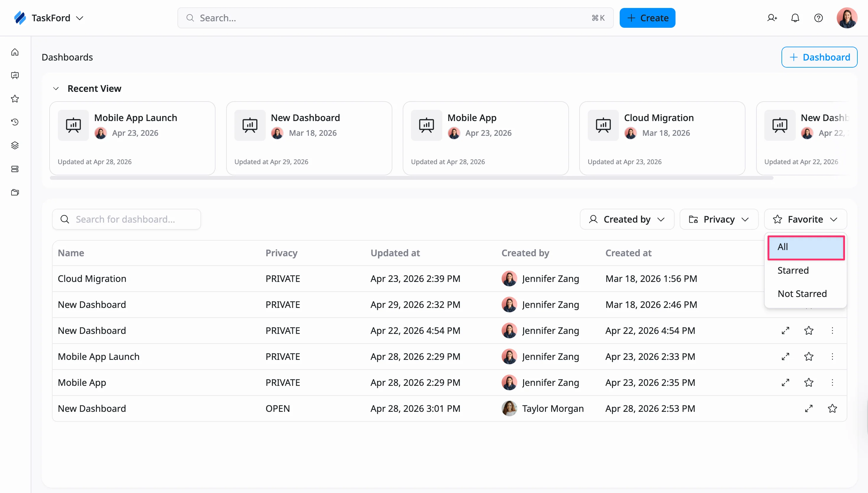Star Taylor Morgan's OPEN New Dashboard
Image resolution: width=868 pixels, height=493 pixels.
click(833, 409)
